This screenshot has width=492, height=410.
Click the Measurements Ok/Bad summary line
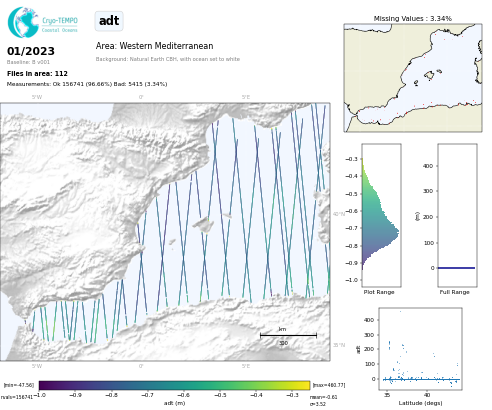(87, 84)
